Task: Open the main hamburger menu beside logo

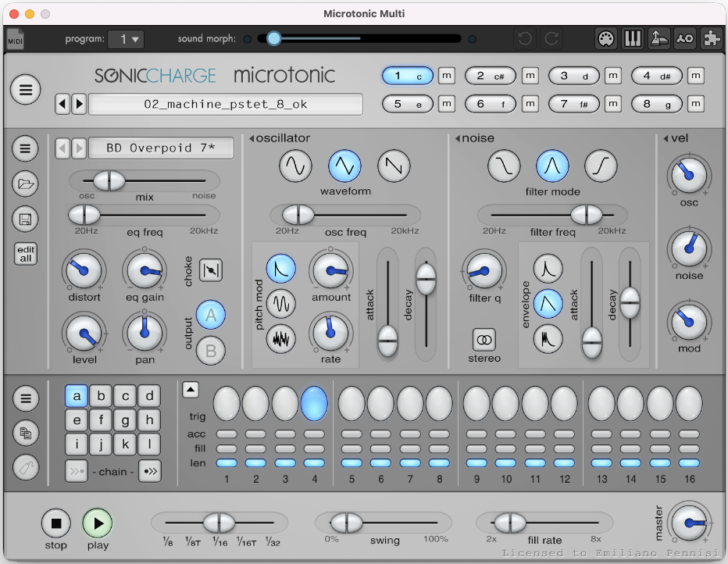Action: pyautogui.click(x=26, y=89)
